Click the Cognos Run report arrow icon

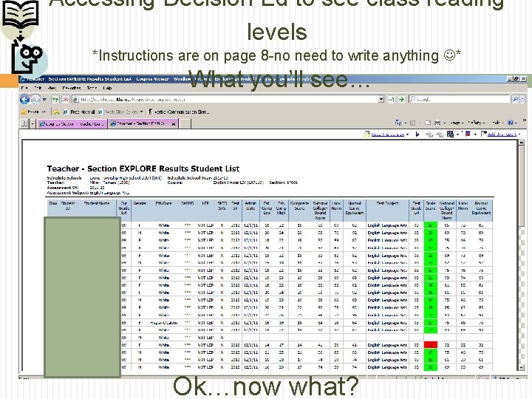(417, 134)
